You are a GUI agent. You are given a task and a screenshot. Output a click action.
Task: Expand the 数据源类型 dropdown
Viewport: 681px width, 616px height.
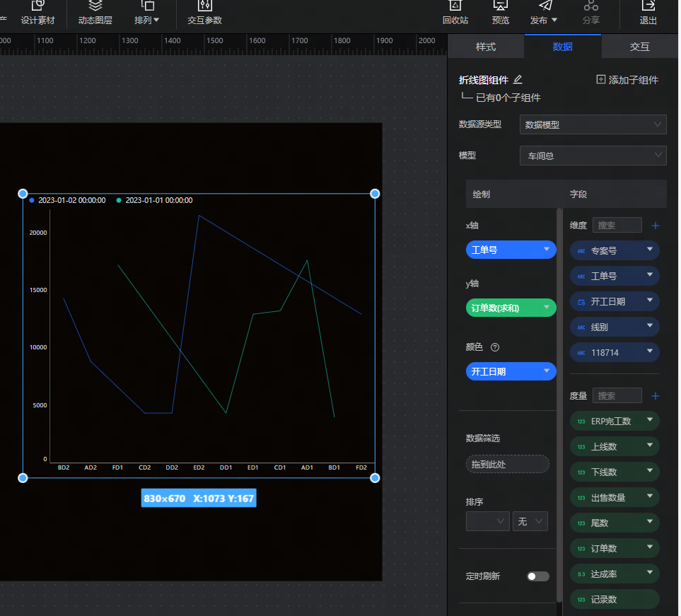pos(593,124)
